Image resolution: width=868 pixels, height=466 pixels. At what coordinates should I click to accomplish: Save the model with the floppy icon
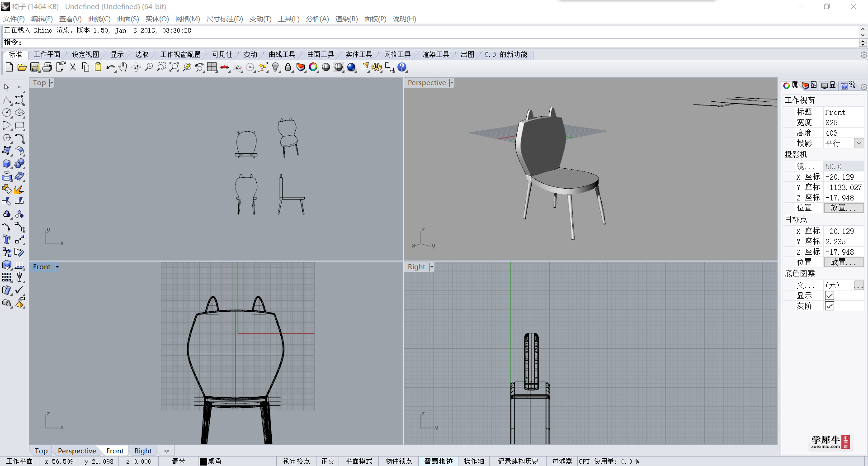tap(35, 67)
